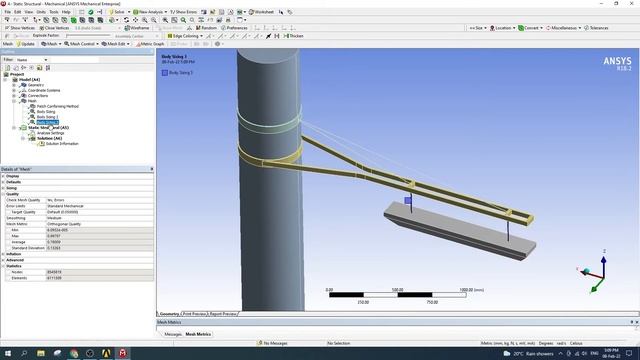Open the Mesh Control dropdown
The width and height of the screenshot is (640, 360).
[81, 44]
